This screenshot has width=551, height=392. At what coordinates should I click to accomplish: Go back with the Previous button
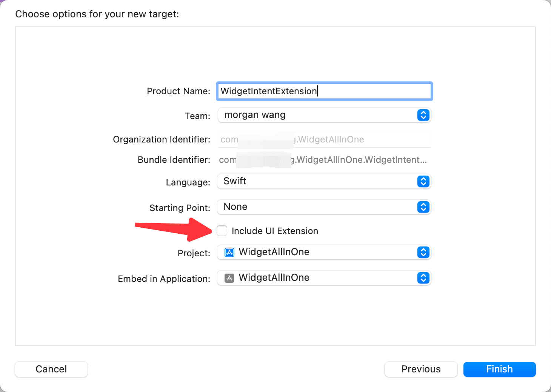421,369
